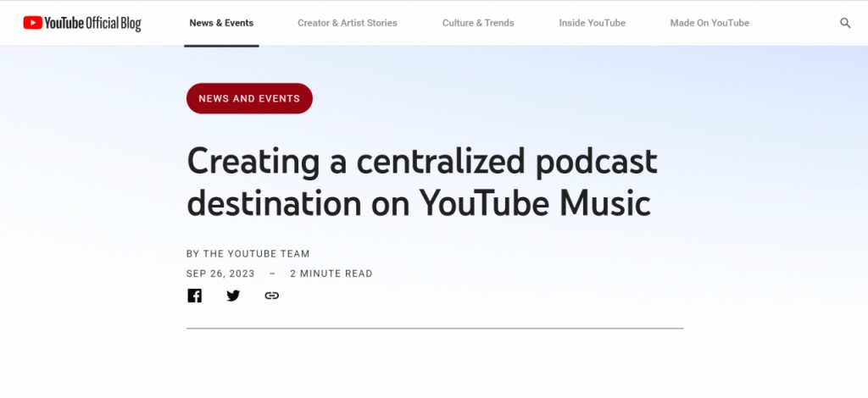Copy the article link with chain icon

point(271,296)
